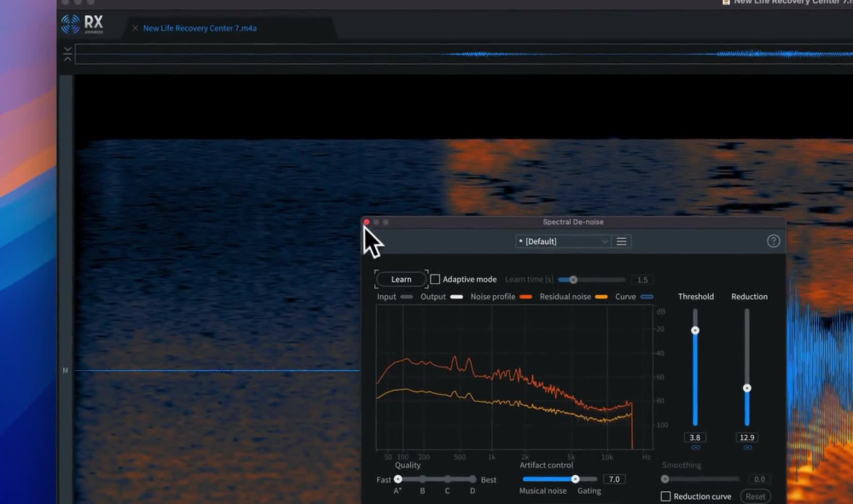Toggle the Input trace in legend
853x504 pixels.
pos(406,297)
